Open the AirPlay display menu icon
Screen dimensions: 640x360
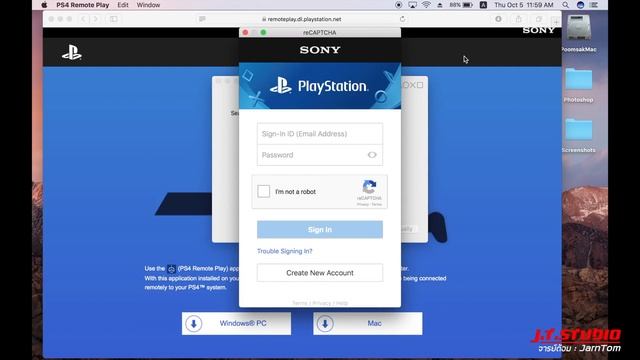413,5
